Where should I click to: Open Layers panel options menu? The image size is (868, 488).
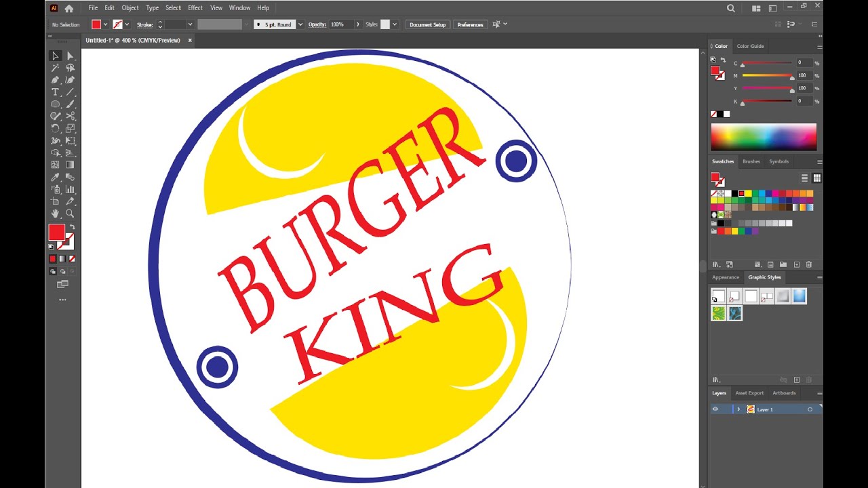coord(819,393)
